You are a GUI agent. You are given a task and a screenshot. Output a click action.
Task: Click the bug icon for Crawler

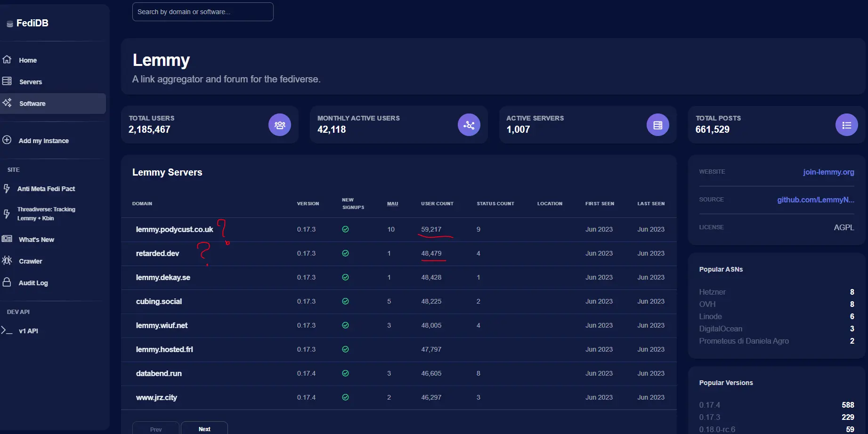pyautogui.click(x=7, y=260)
